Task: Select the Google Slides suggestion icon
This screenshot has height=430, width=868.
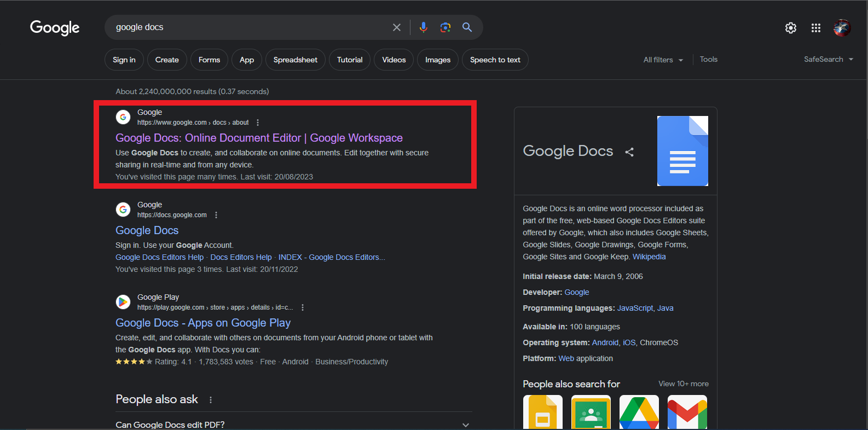Action: 543,412
